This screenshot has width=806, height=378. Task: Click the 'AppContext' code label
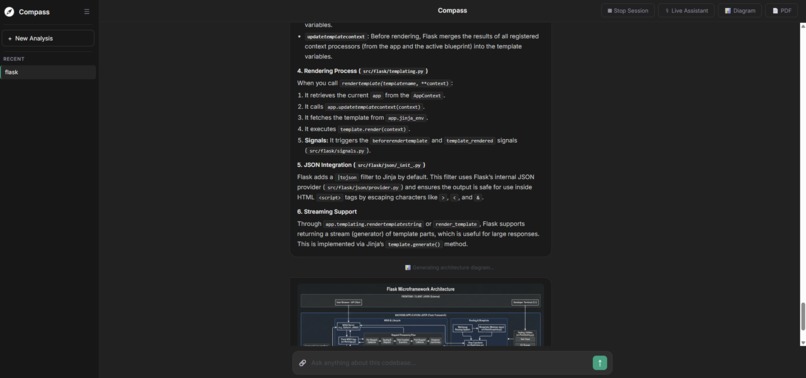[x=427, y=96]
